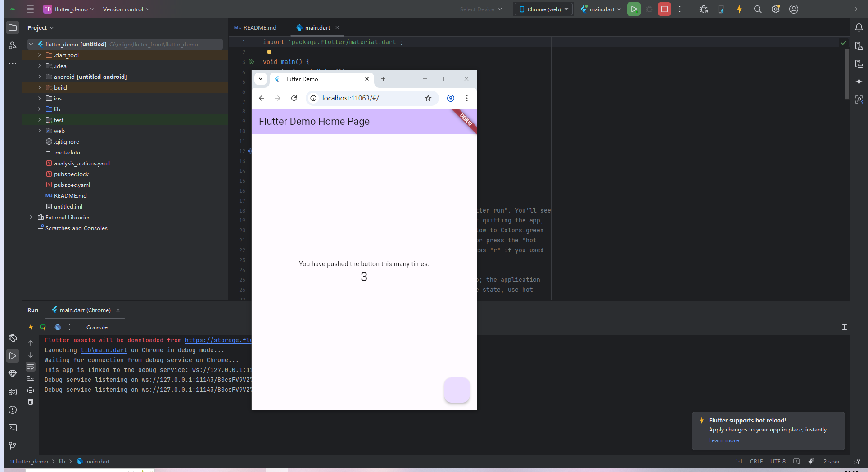The height and width of the screenshot is (472, 868).
Task: Open IDE settings gear icon
Action: (776, 9)
